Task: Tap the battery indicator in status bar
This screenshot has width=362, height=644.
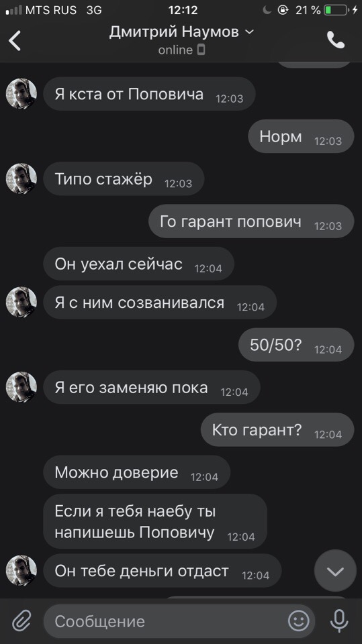Action: pos(336,10)
